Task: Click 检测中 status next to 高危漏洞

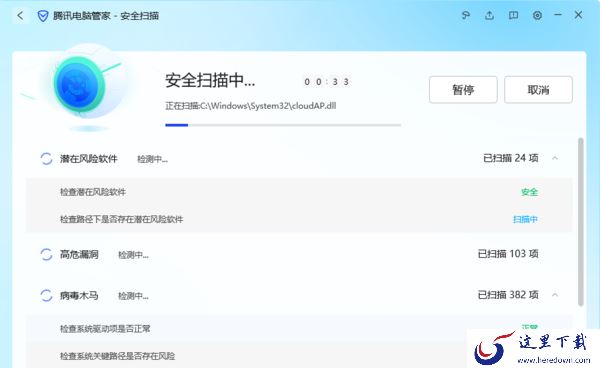Action: coord(133,254)
